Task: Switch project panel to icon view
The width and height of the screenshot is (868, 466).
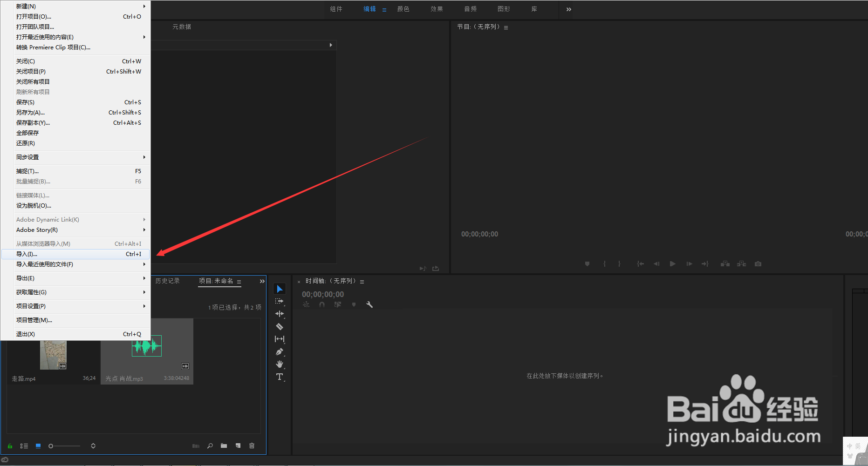Action: click(x=38, y=446)
